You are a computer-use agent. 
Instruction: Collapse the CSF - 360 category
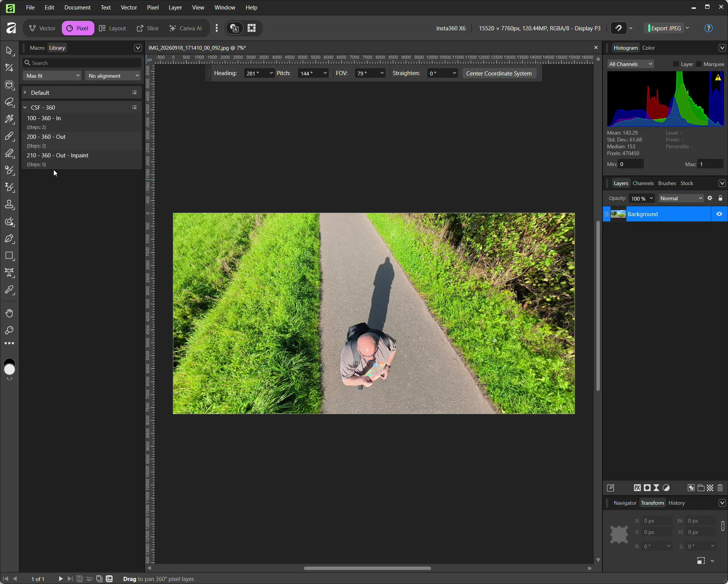pos(25,107)
